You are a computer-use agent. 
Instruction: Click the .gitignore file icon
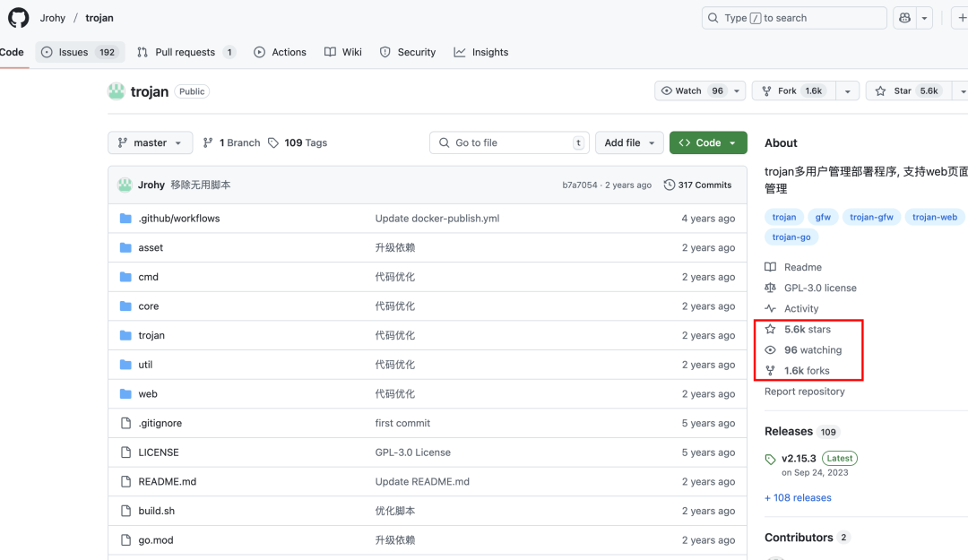tap(126, 423)
